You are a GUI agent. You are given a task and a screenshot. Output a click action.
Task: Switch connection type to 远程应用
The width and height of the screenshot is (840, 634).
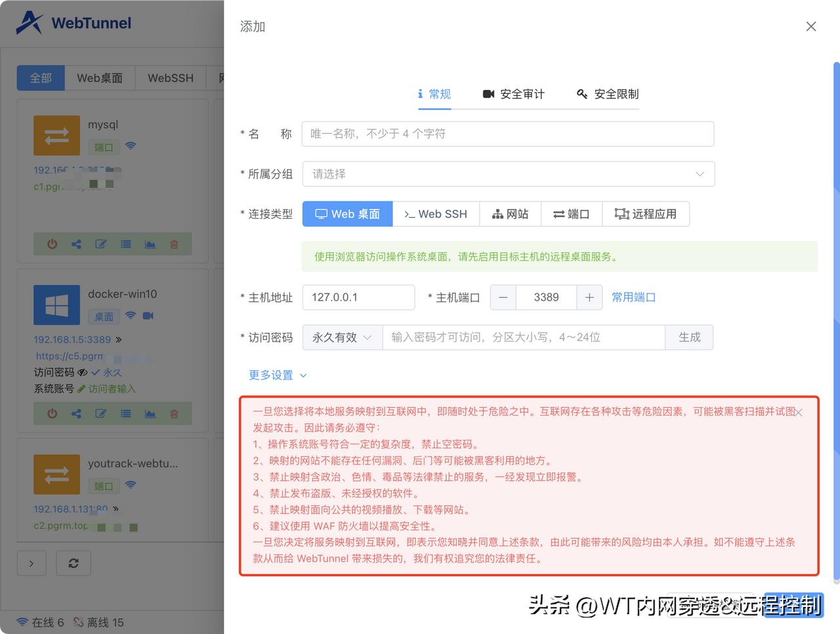(x=646, y=214)
